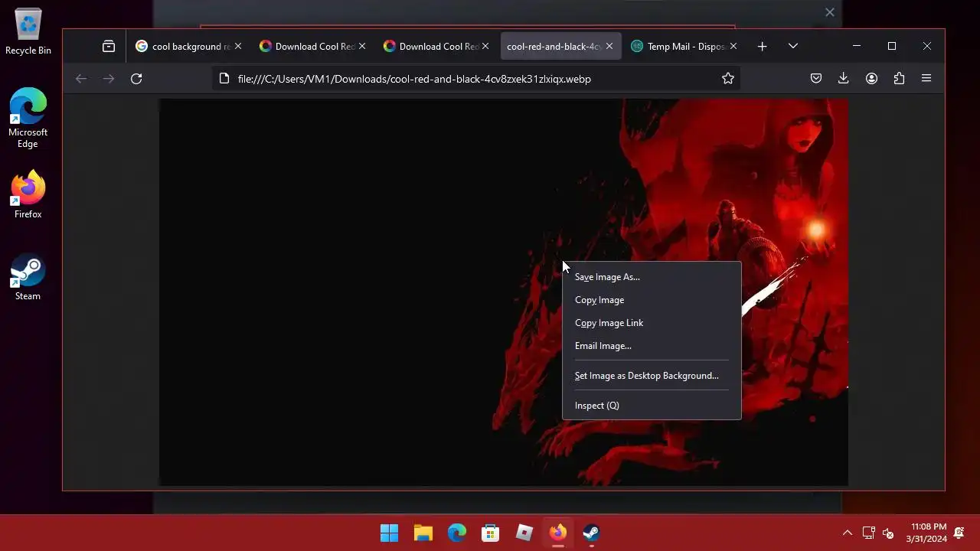
Task: Choose Save Image As from context menu
Action: (x=652, y=277)
